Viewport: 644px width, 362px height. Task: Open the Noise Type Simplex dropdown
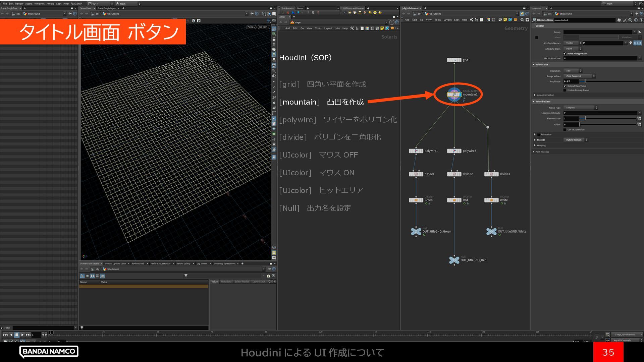click(580, 108)
